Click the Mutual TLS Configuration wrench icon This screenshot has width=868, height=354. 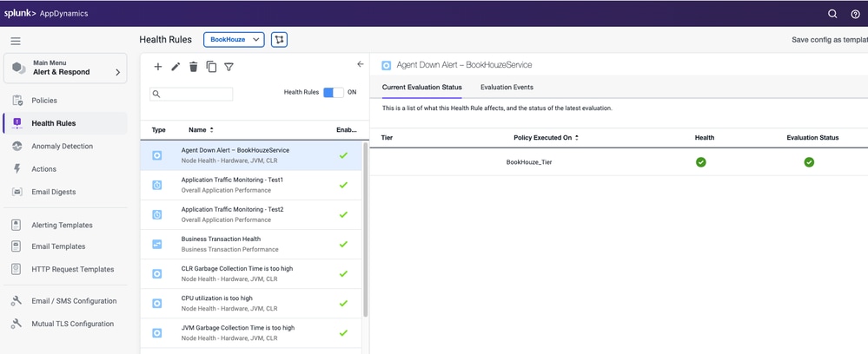17,324
